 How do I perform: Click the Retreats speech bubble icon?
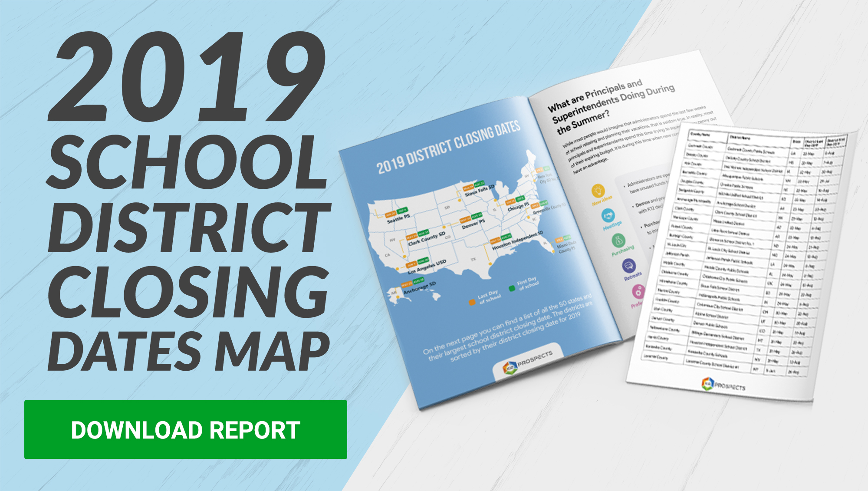point(628,266)
